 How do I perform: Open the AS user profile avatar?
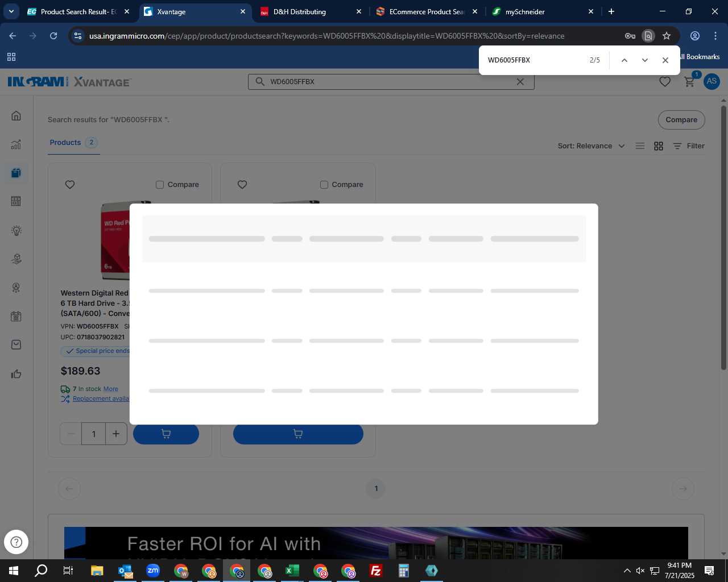click(712, 81)
